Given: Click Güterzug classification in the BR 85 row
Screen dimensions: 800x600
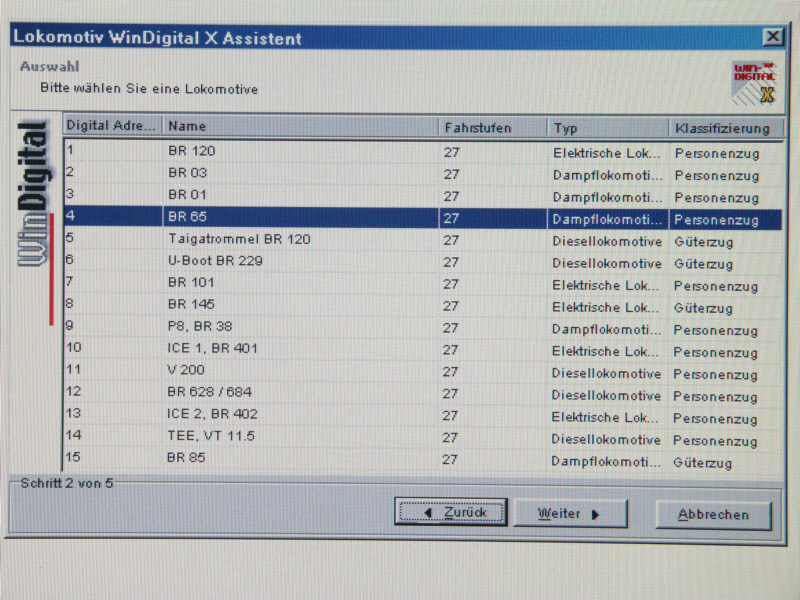Looking at the screenshot, I should (x=703, y=463).
